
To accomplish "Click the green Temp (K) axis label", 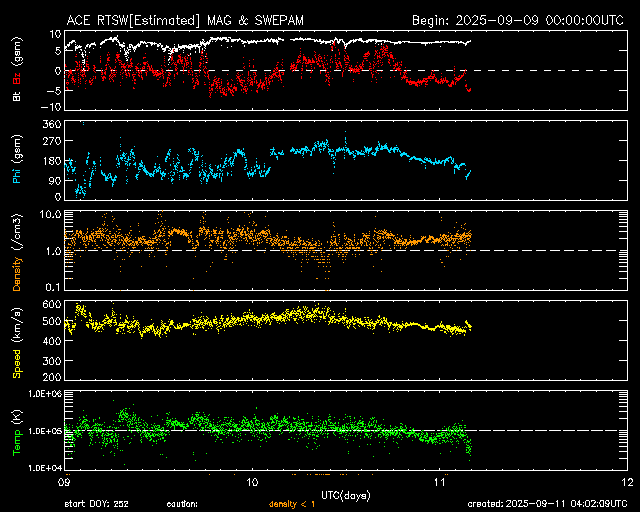I will (x=17, y=432).
